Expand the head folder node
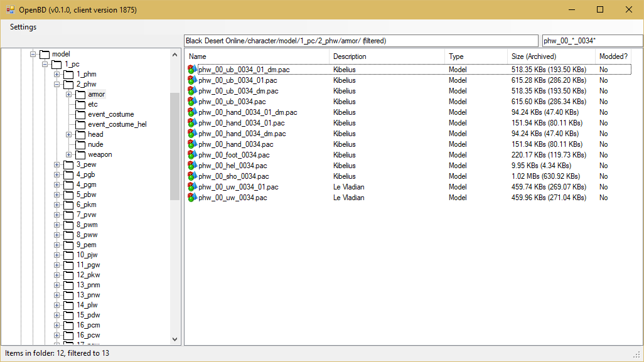The width and height of the screenshot is (644, 362). [x=68, y=134]
